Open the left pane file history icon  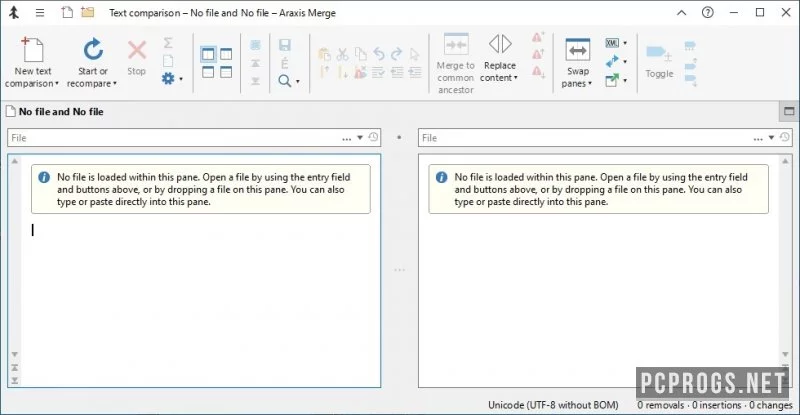coord(373,137)
